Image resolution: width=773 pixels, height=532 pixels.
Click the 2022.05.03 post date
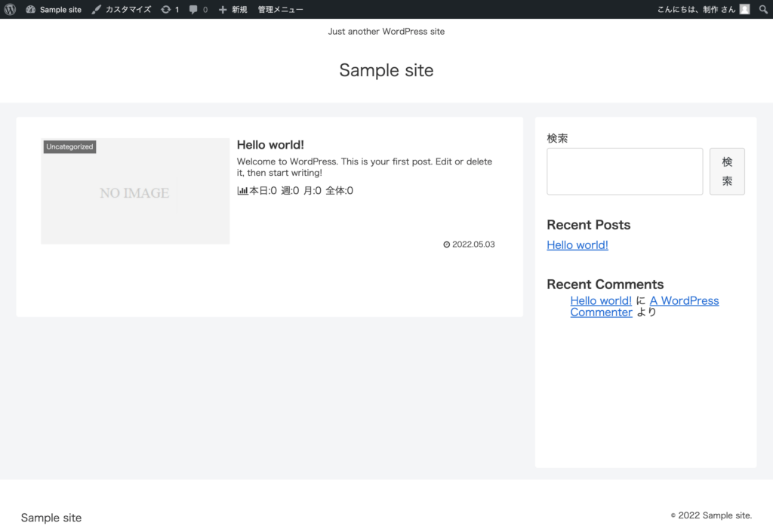point(473,244)
